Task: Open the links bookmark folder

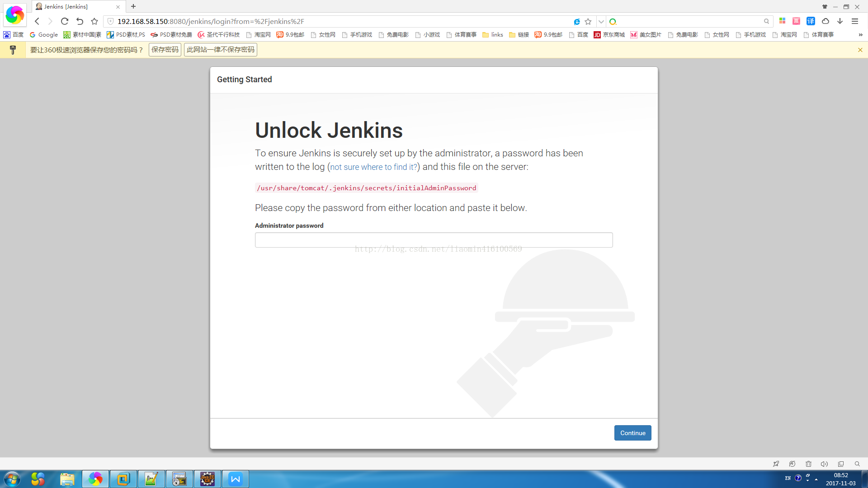Action: click(x=493, y=35)
